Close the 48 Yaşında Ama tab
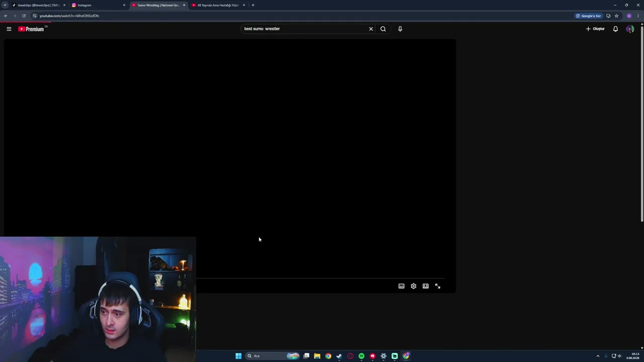Viewport: 644px width, 362px height. click(x=244, y=5)
